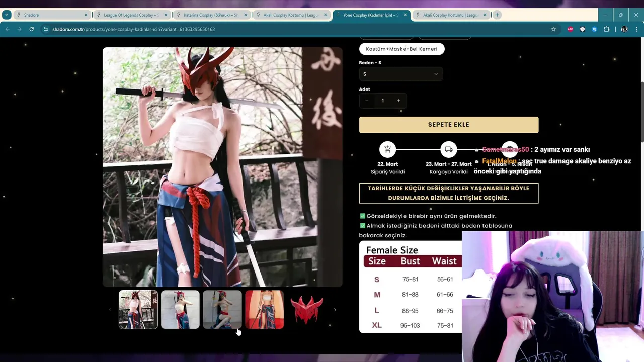Open the Beden size dropdown
This screenshot has height=362, width=644.
tap(400, 74)
